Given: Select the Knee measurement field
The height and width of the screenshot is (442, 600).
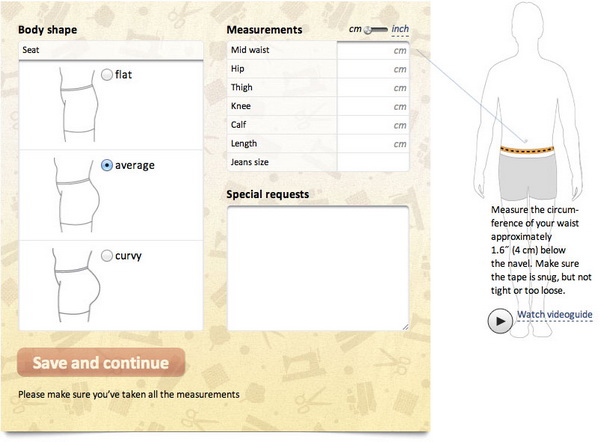Looking at the screenshot, I should (372, 106).
